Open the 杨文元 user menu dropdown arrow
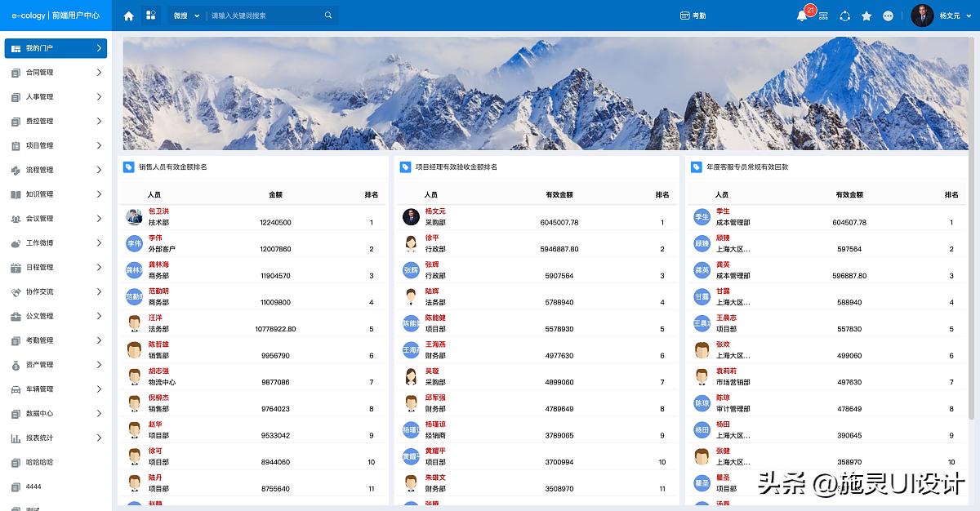 [968, 16]
